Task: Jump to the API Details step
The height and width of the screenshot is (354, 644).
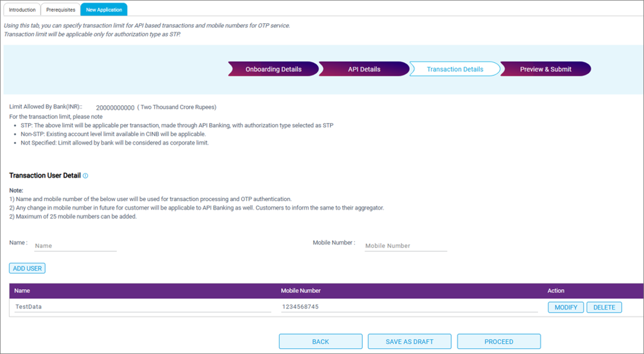Action: 364,69
